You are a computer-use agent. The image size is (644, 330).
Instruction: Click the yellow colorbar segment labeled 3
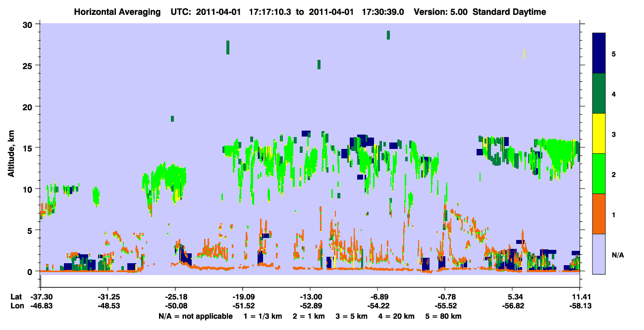tap(599, 134)
